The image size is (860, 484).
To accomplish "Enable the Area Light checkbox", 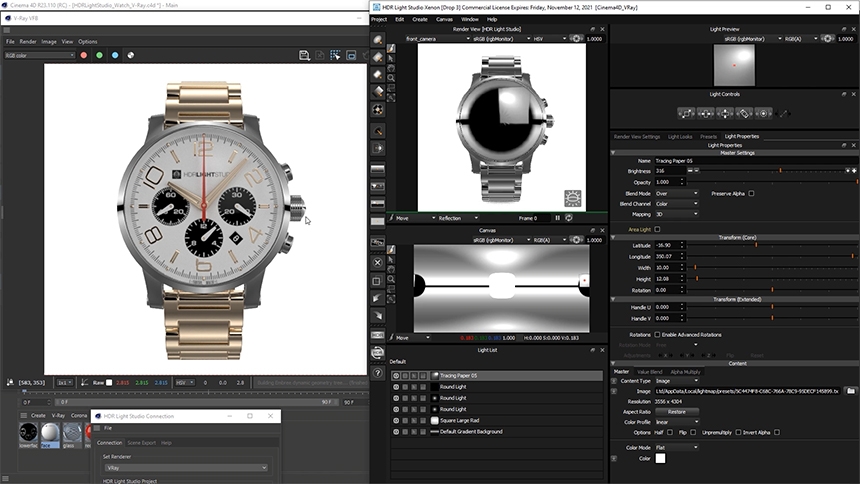I will tap(657, 229).
